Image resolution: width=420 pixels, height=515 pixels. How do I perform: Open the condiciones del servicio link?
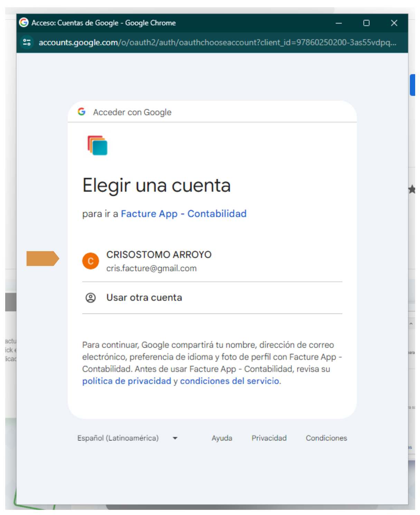point(230,381)
